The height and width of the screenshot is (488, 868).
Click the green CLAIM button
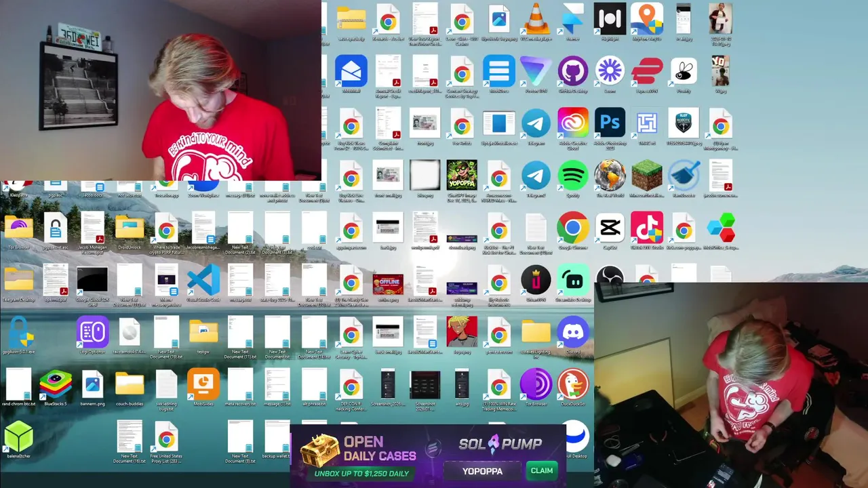[542, 470]
